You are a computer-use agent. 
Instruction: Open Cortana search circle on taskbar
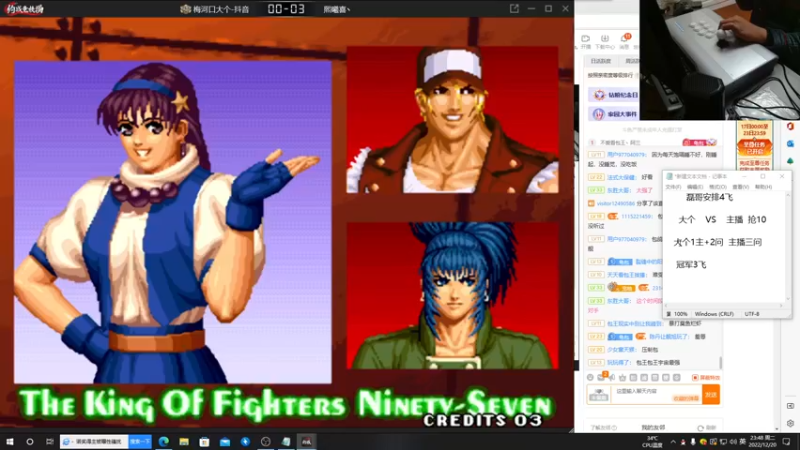point(30,442)
